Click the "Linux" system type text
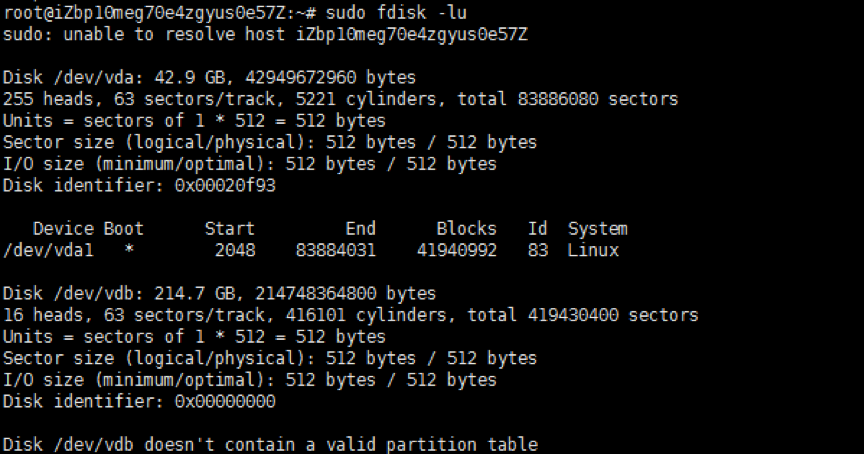864x454 pixels. 593,250
